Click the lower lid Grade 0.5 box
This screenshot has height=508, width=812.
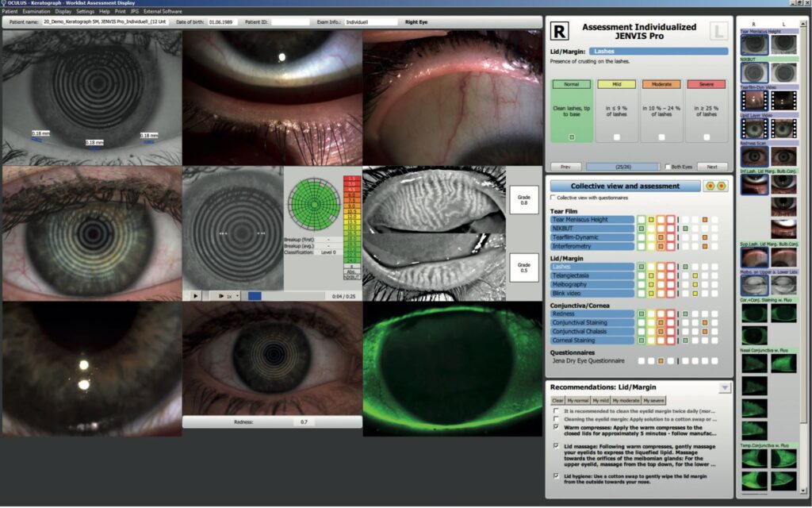[523, 267]
